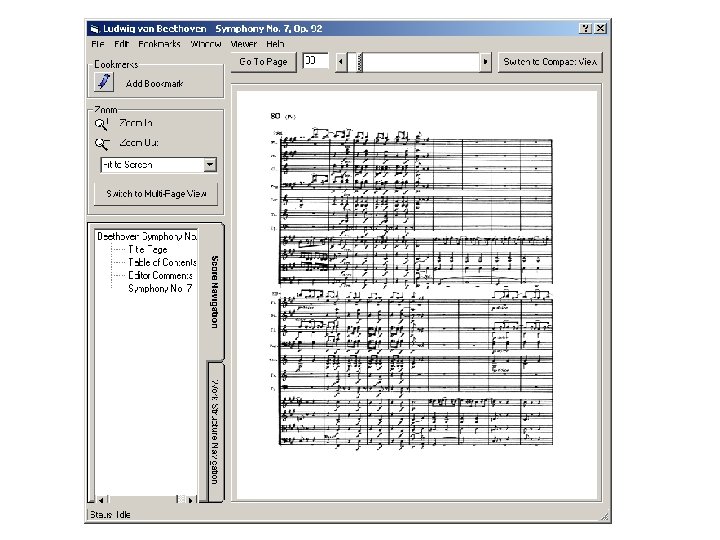Click the displayed score page
The image size is (720, 540).
pyautogui.click(x=416, y=293)
